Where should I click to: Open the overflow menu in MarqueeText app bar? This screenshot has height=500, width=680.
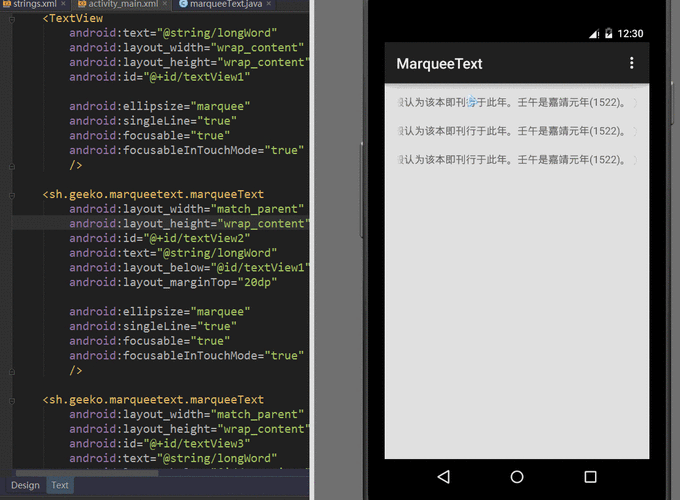pyautogui.click(x=631, y=63)
